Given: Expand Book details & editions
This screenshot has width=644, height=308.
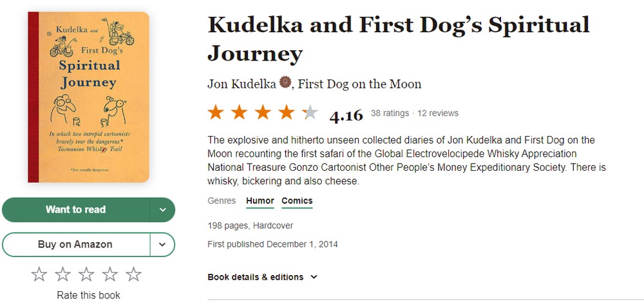Looking at the screenshot, I should [263, 277].
